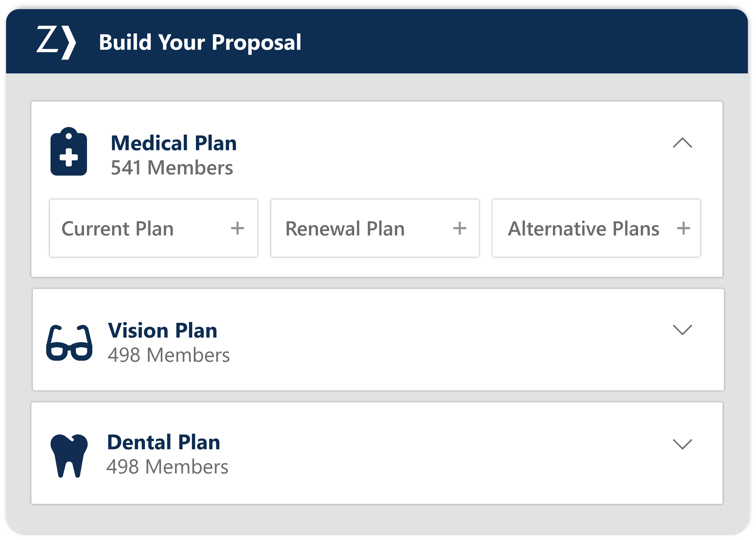Click the Vision Plan glasses icon
Image resolution: width=756 pixels, height=540 pixels.
tap(69, 343)
